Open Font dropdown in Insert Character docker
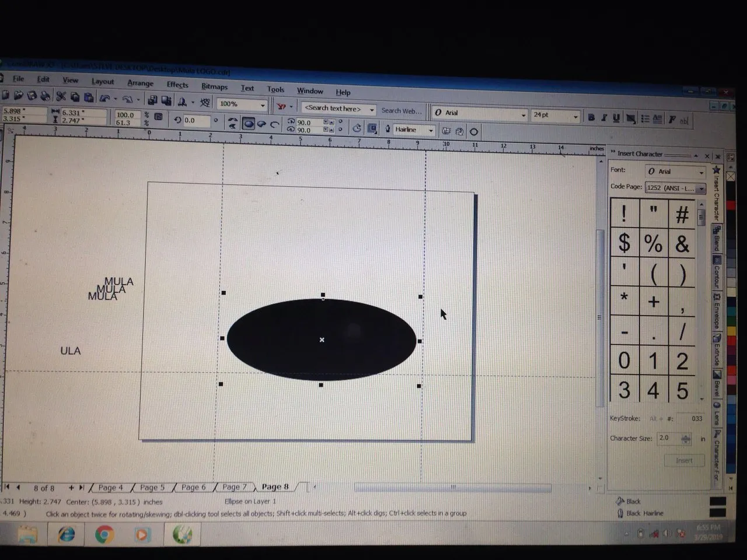The height and width of the screenshot is (560, 747). [701, 172]
